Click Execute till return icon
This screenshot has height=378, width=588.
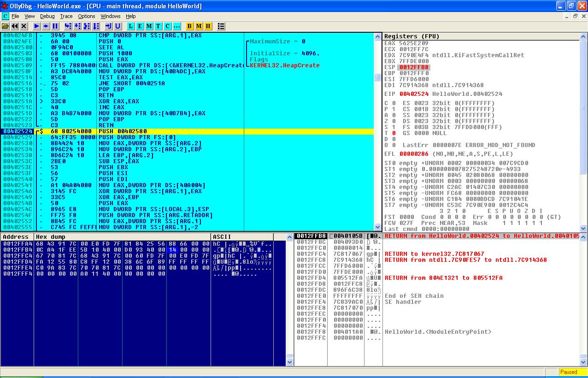[x=109, y=26]
